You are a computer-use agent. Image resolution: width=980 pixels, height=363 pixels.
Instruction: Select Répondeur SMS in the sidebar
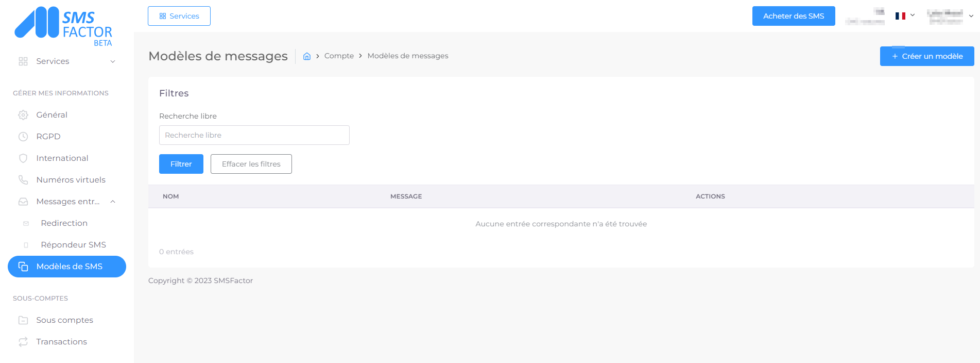pyautogui.click(x=73, y=245)
